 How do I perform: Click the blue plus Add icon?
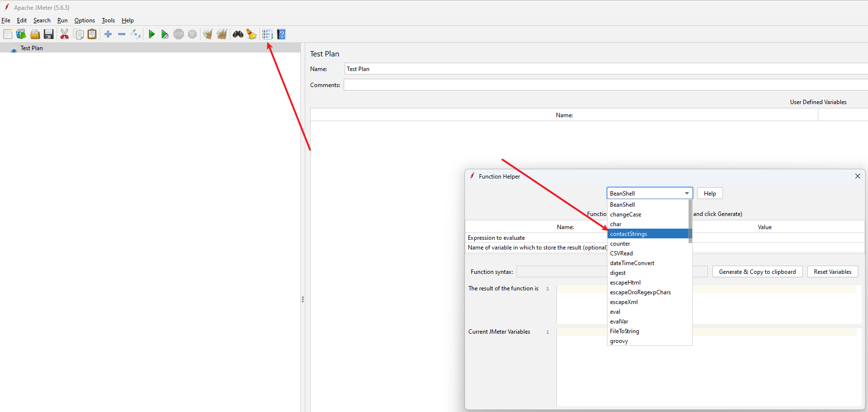(x=108, y=34)
